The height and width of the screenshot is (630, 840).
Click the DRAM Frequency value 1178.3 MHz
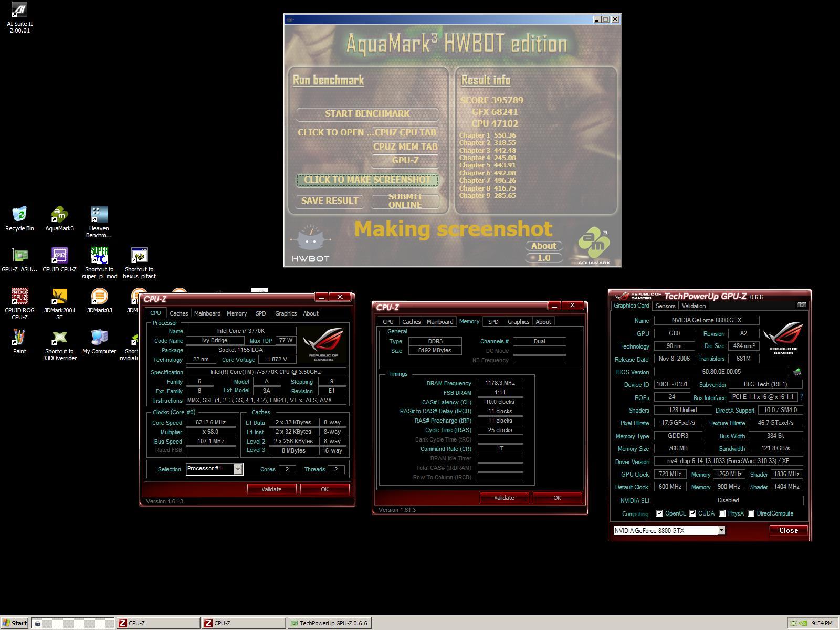click(x=500, y=383)
